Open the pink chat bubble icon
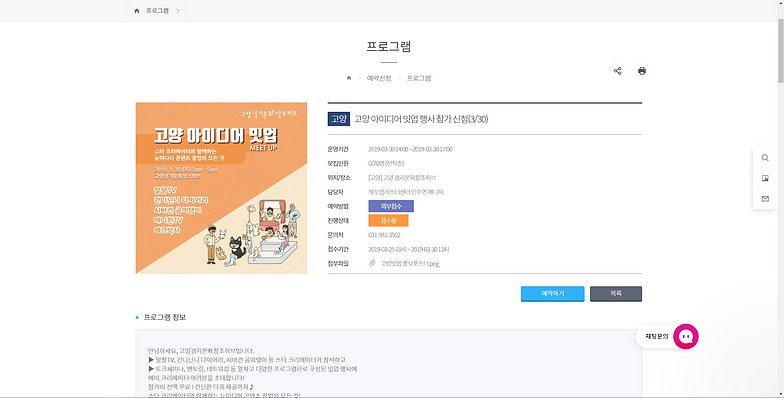This screenshot has height=398, width=784. point(686,336)
